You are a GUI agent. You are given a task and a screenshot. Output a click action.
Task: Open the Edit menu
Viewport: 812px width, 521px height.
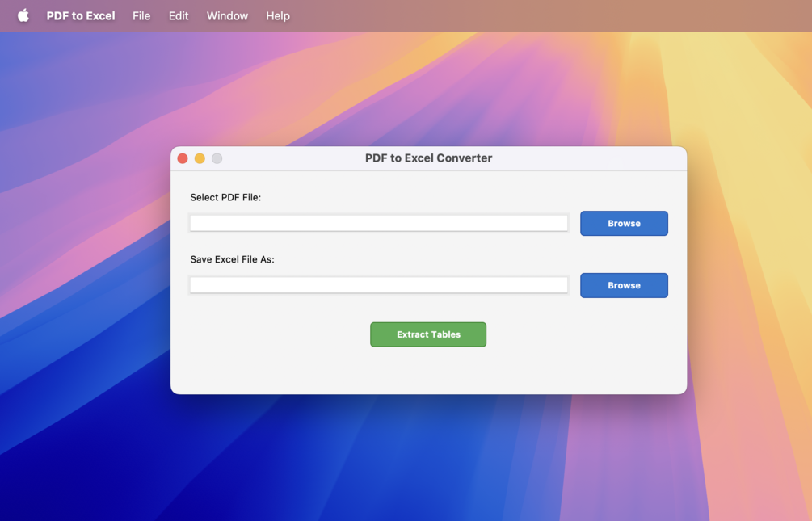tap(179, 16)
